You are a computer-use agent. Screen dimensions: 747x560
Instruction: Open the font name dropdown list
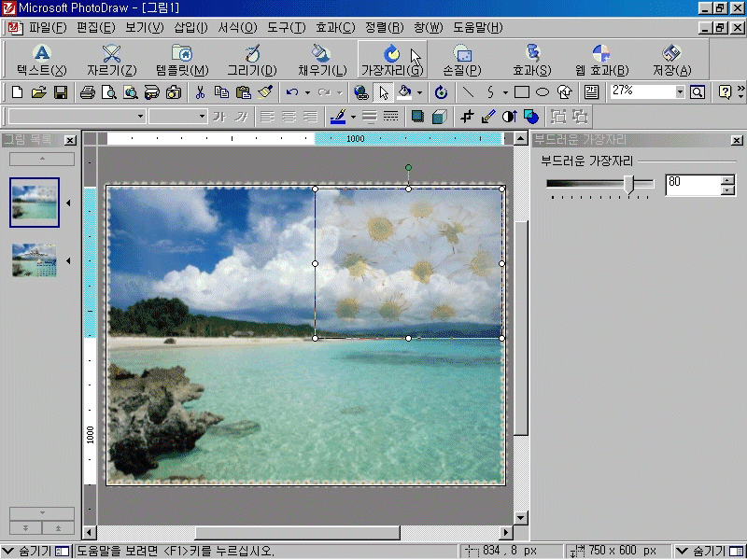point(140,117)
